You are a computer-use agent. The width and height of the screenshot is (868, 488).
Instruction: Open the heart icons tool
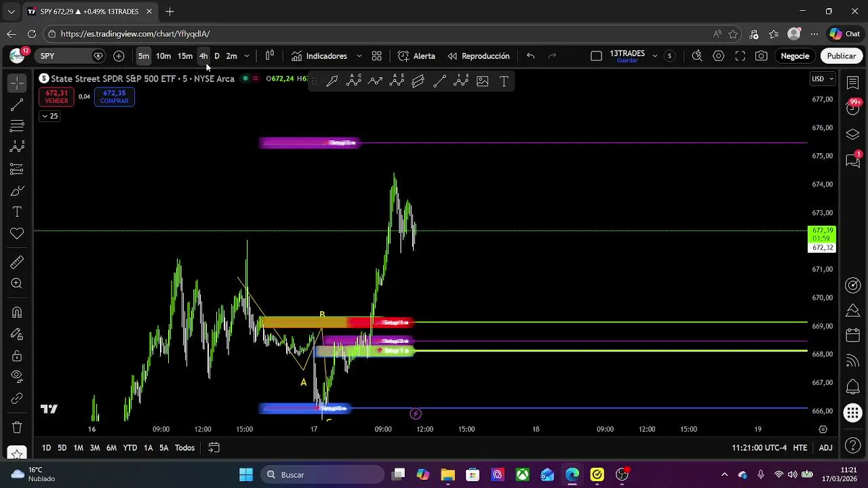click(17, 234)
